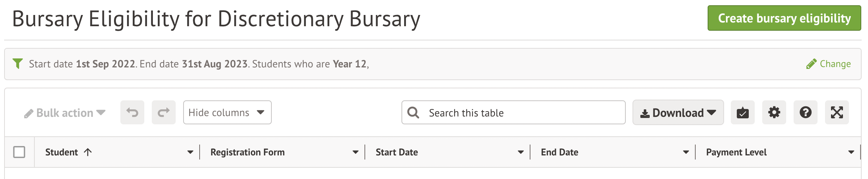868x179 pixels.
Task: Click the undo arrow icon
Action: pyautogui.click(x=132, y=112)
